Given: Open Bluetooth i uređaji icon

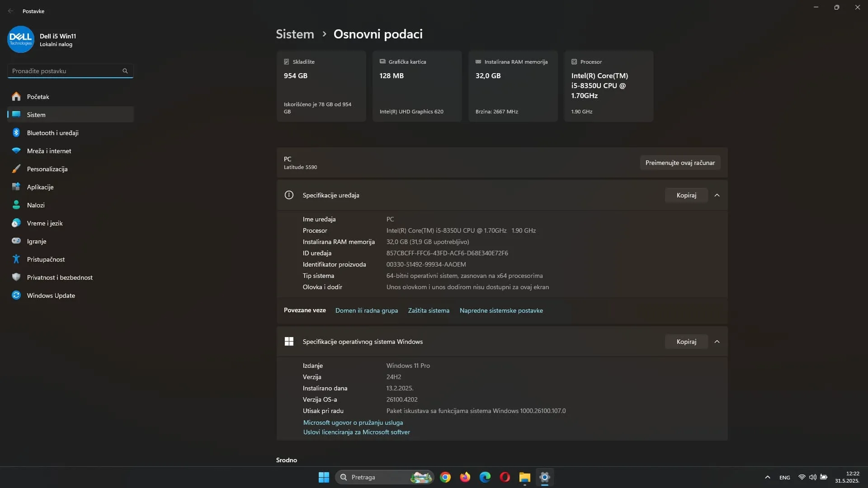Looking at the screenshot, I should [x=16, y=133].
